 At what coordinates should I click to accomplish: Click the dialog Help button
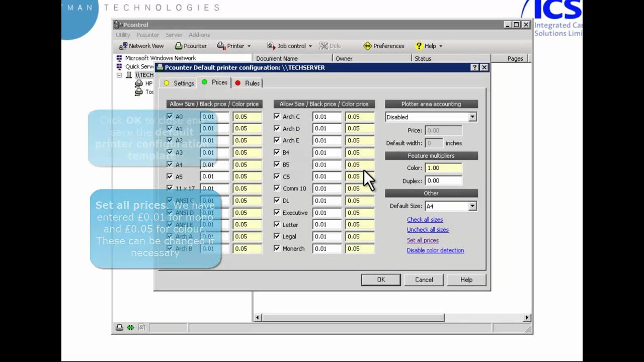point(466,280)
